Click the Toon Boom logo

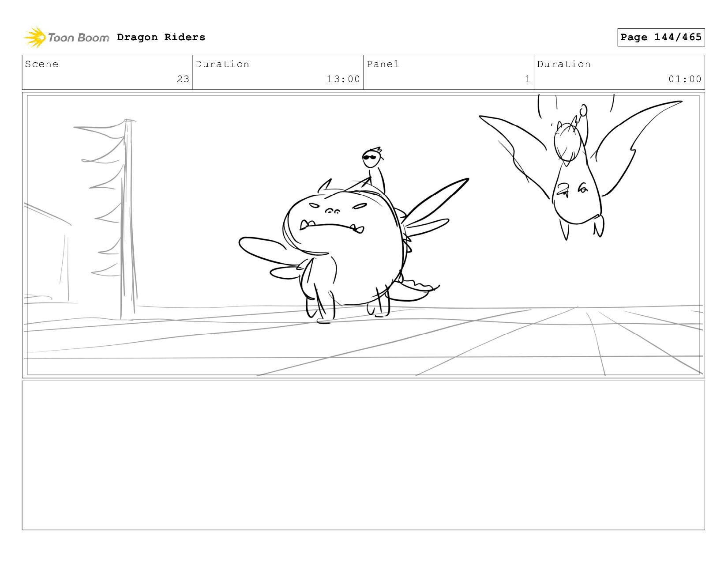(67, 38)
